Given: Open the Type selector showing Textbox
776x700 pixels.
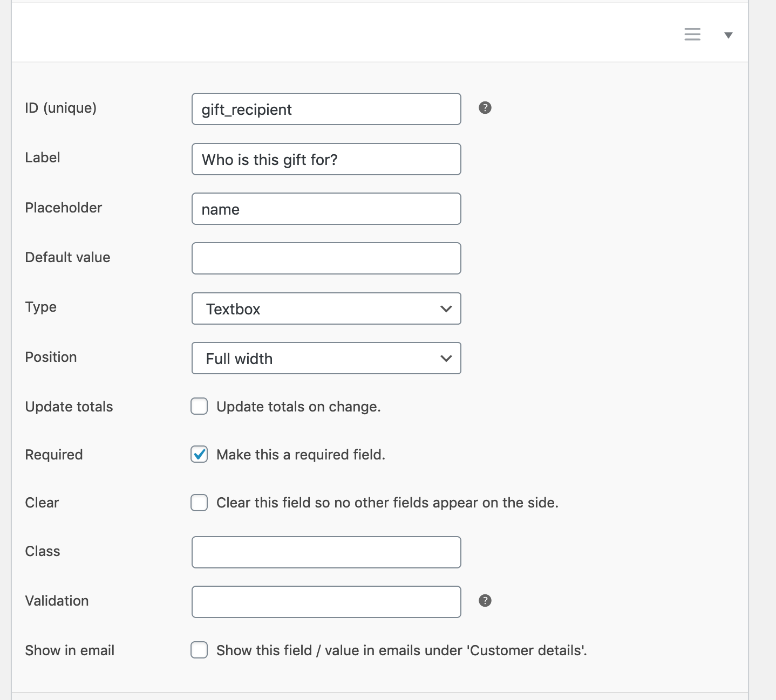Looking at the screenshot, I should [326, 308].
